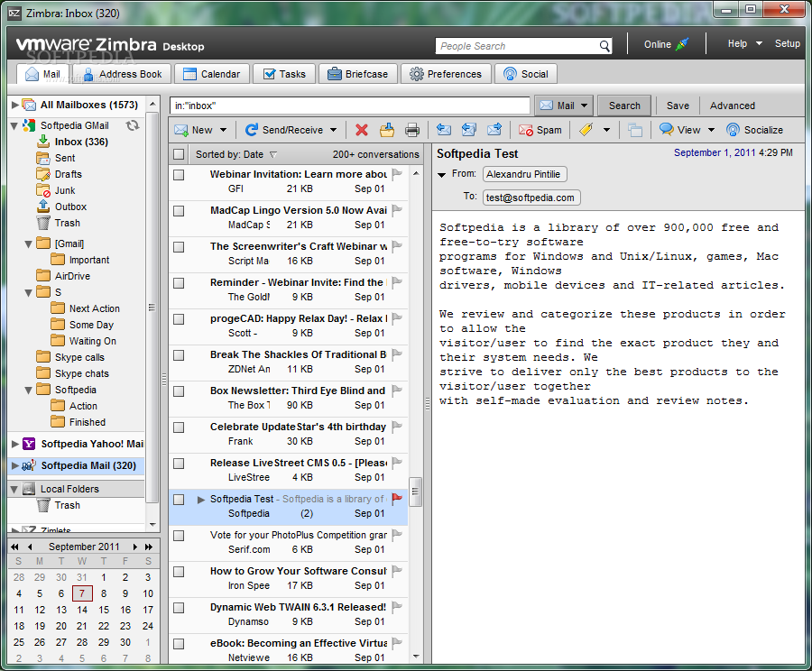Go to previous month in calendar
The height and width of the screenshot is (671, 812).
(30, 547)
